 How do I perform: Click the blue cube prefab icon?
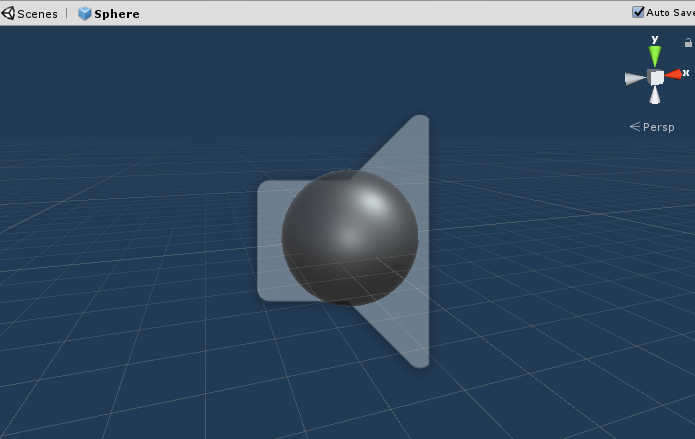pos(84,14)
